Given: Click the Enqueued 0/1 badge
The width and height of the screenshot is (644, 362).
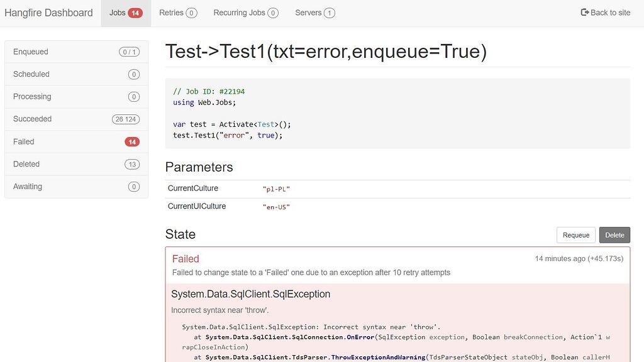Looking at the screenshot, I should 130,52.
